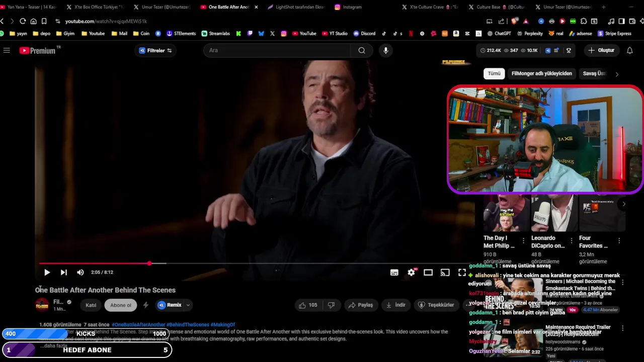Open options for The Day I Met Philip video
The width and height of the screenshot is (644, 362).
[523, 240]
